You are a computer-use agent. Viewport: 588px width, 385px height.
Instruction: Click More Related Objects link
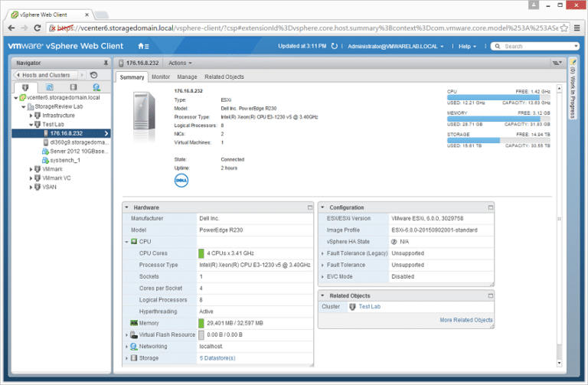(466, 320)
